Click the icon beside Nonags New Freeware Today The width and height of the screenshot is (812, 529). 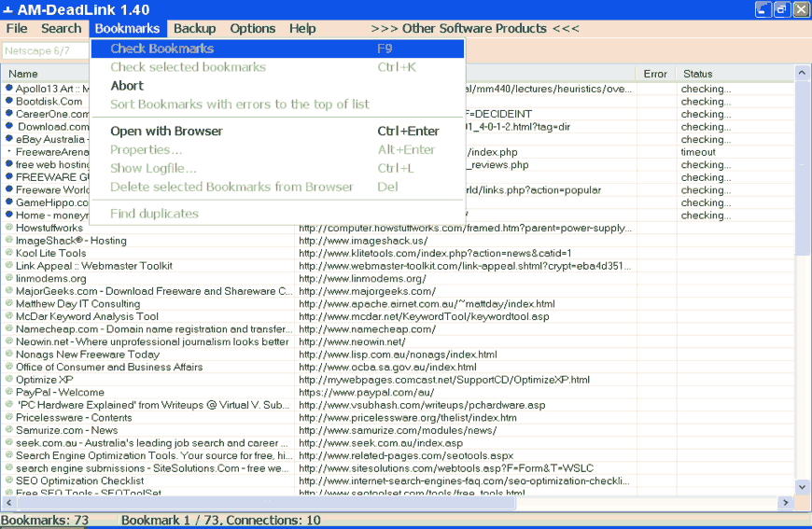(8, 354)
